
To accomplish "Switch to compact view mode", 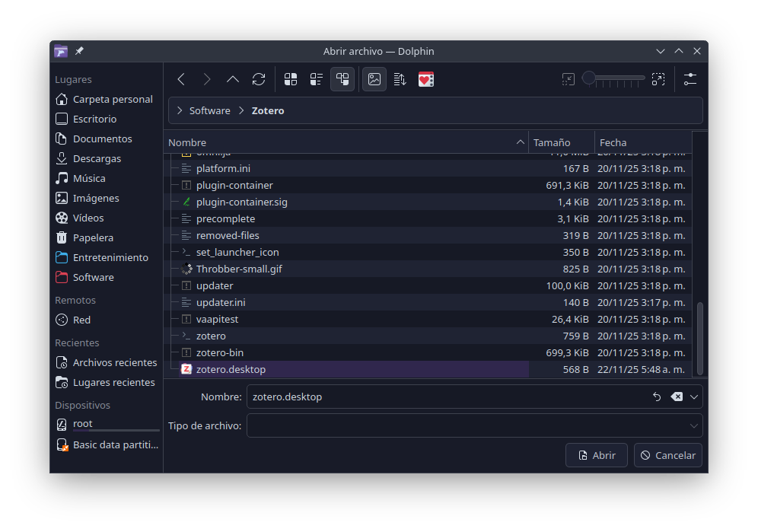I will point(317,79).
